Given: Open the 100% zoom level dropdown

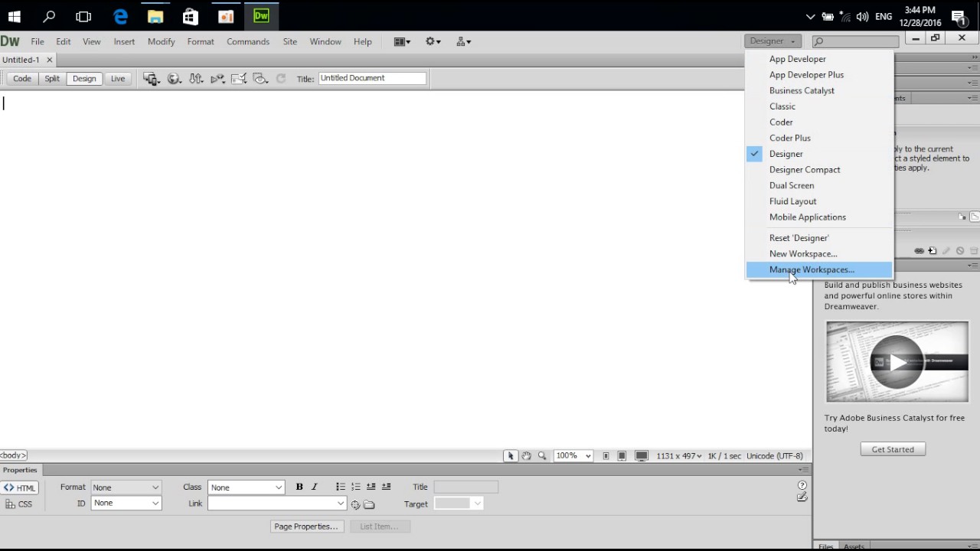Looking at the screenshot, I should point(573,456).
